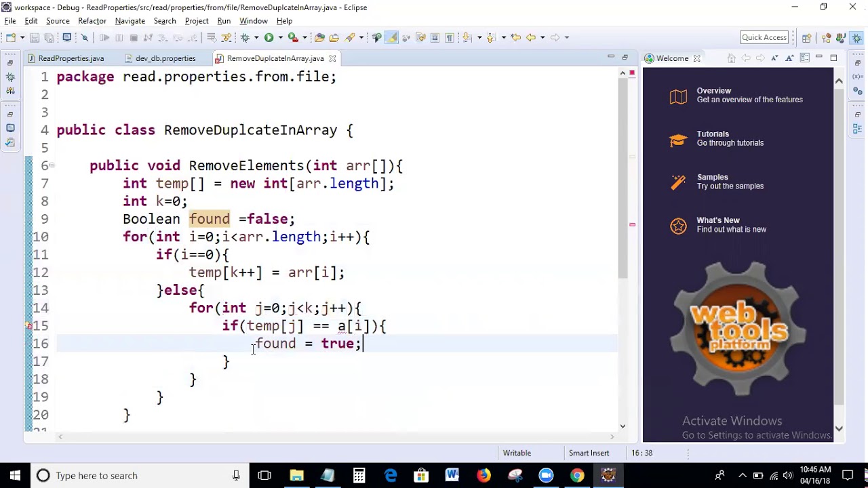Expand the New wizard dropdown arrow
868x488 pixels.
[x=22, y=37]
